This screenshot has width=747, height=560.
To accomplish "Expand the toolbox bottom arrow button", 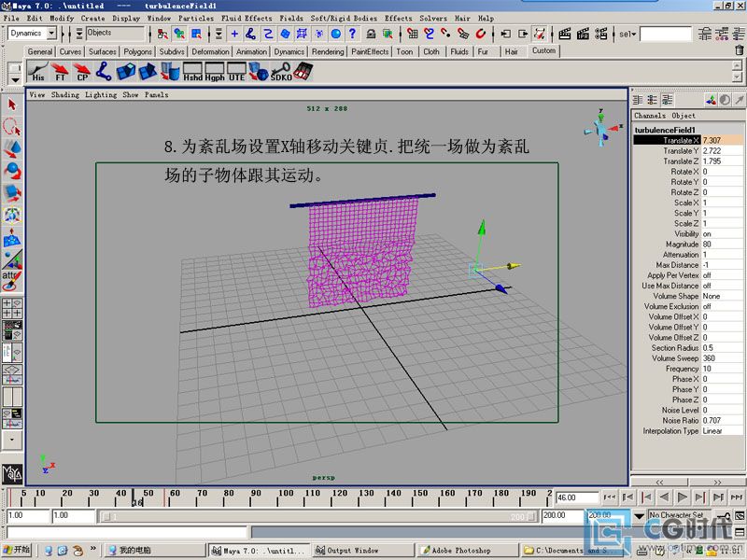I will pyautogui.click(x=12, y=440).
